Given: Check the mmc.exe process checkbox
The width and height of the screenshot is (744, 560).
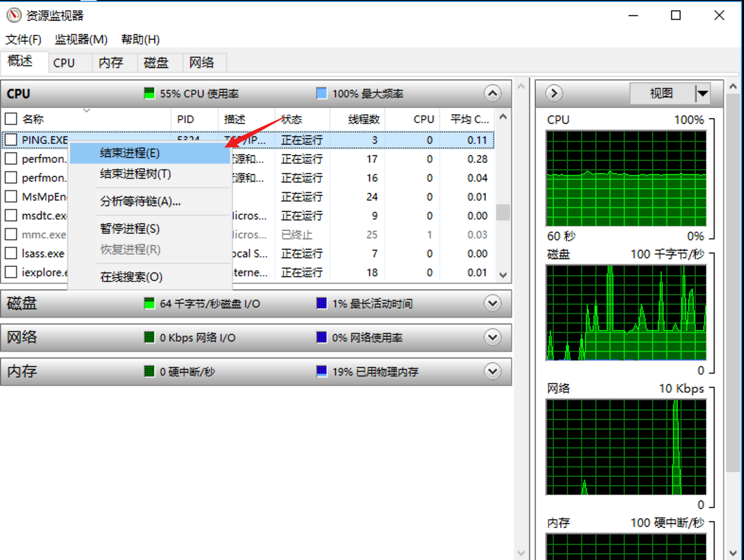Looking at the screenshot, I should (x=11, y=234).
